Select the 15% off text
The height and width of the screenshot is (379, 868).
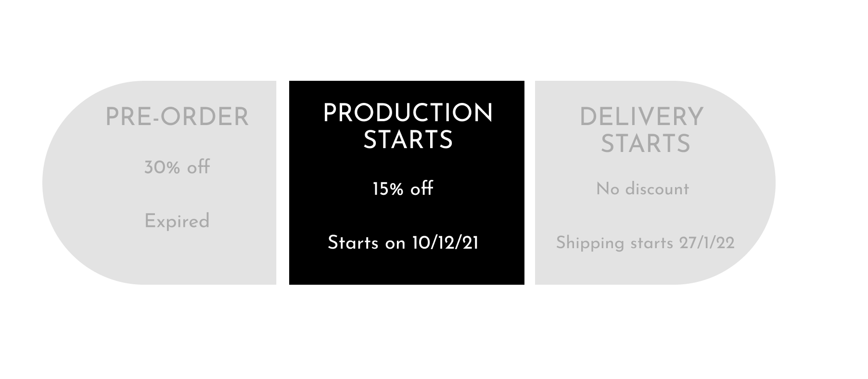403,189
